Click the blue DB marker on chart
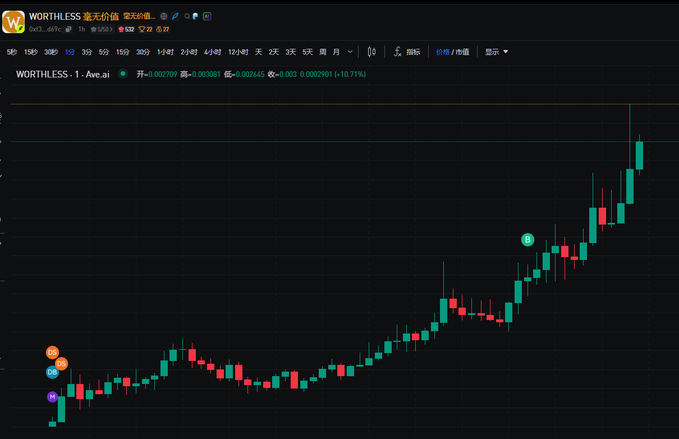The height and width of the screenshot is (439, 679). coord(52,372)
